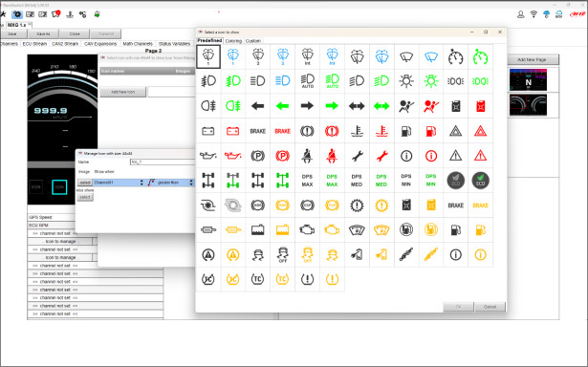
Task: Click the Cancel button in icon dialog
Action: pos(490,307)
